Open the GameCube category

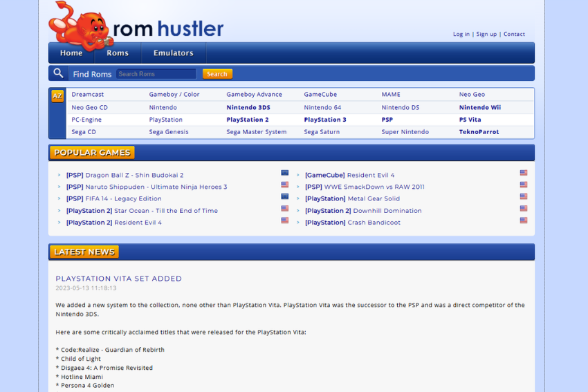point(320,95)
